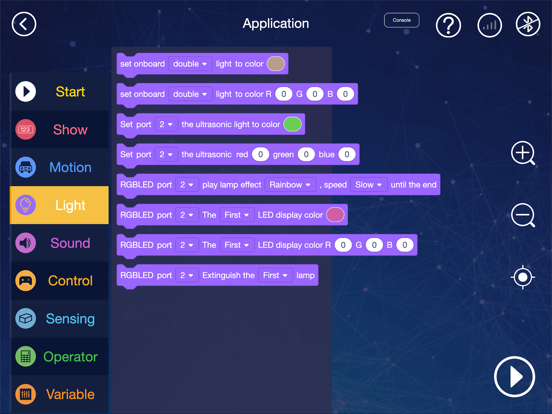This screenshot has height=414, width=552.
Task: Edit R value in onboard light RGB block
Action: click(x=284, y=94)
